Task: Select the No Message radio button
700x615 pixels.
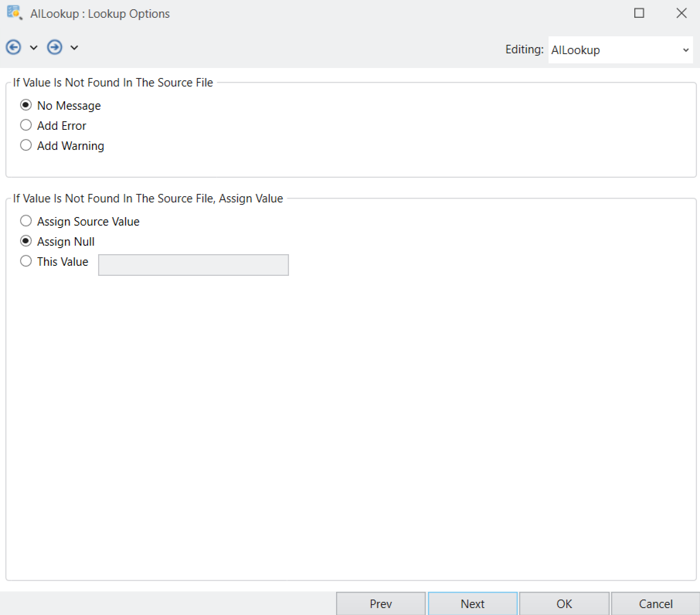Action: point(26,105)
